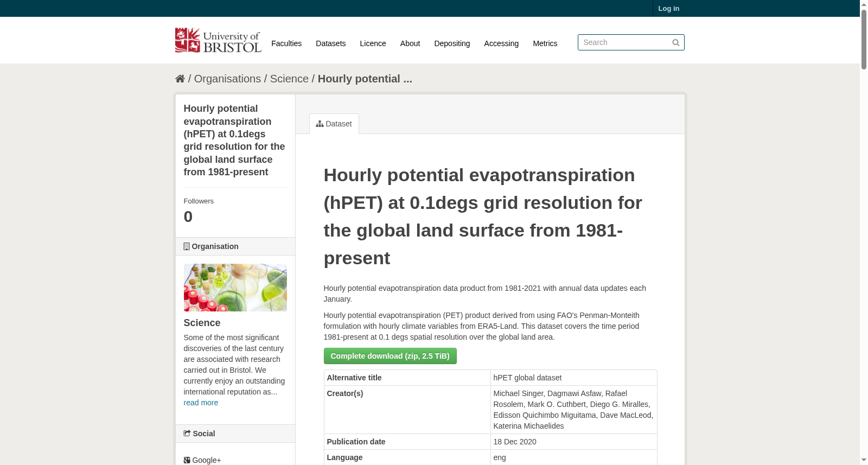
Task: Click the Organisation section header
Action: click(235, 246)
